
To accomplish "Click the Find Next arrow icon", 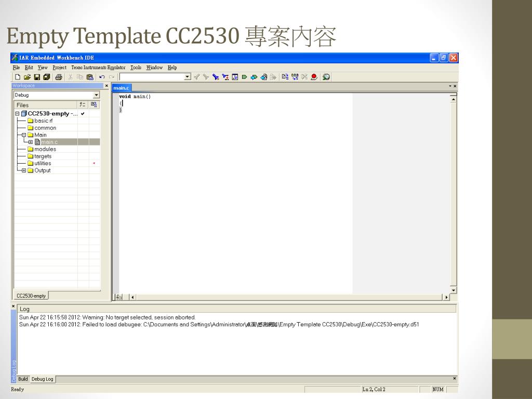I will coord(206,77).
